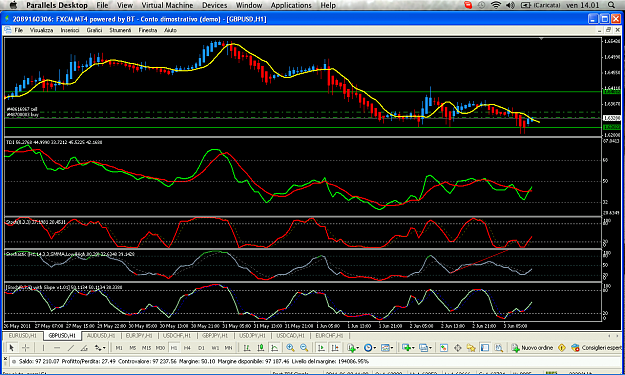Image resolution: width=625 pixels, height=375 pixels.
Task: Switch chart to W1 timeframe
Action: (x=215, y=348)
